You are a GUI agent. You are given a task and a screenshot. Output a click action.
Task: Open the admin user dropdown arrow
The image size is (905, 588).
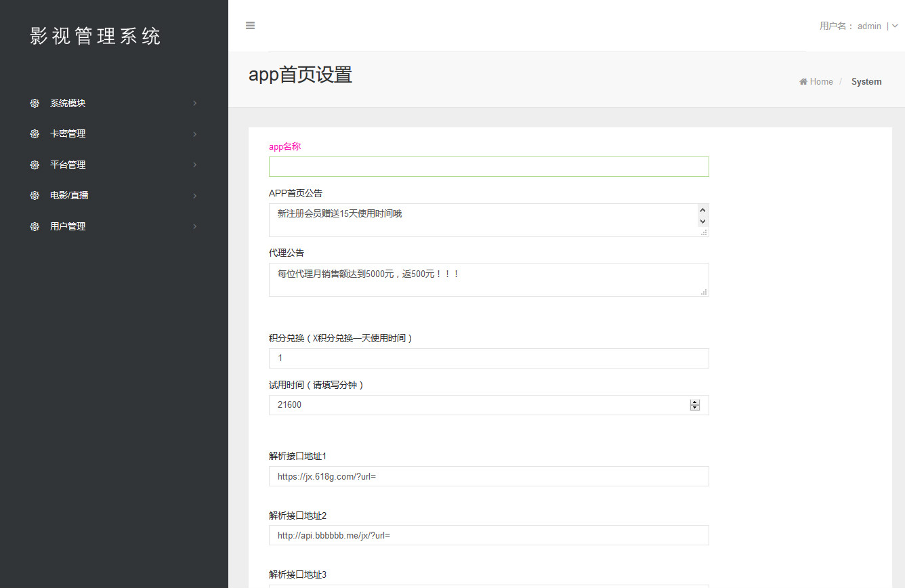pyautogui.click(x=895, y=26)
